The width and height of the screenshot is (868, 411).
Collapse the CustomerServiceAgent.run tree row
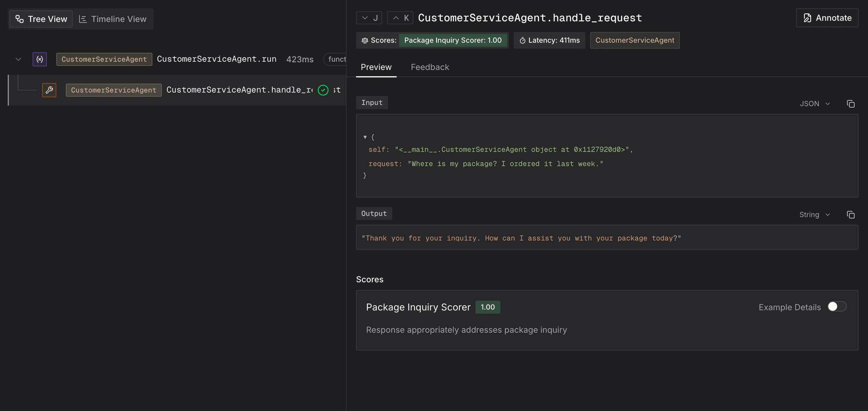[x=19, y=59]
